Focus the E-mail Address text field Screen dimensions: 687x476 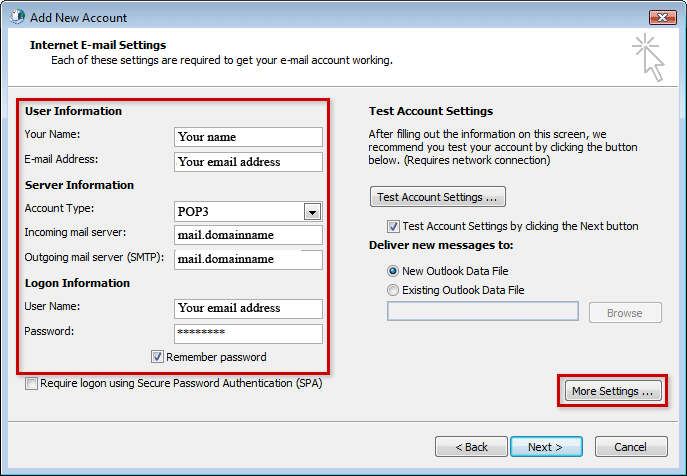tap(248, 162)
